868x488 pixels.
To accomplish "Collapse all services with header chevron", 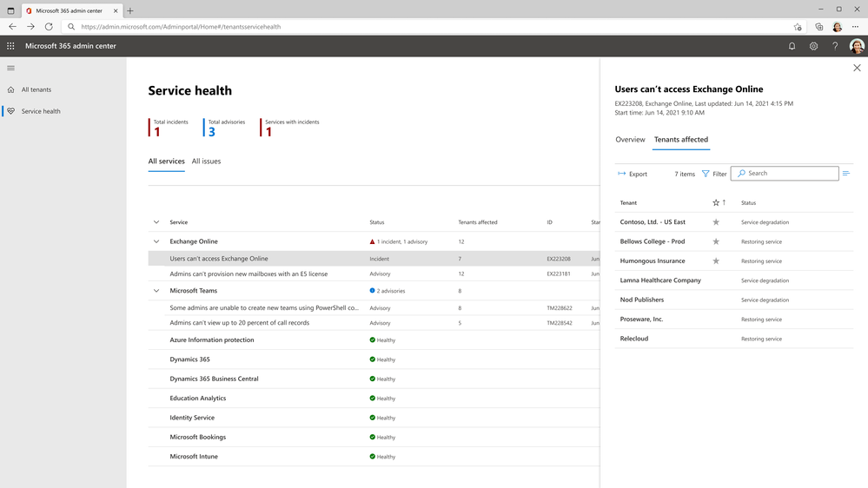I will pyautogui.click(x=156, y=222).
